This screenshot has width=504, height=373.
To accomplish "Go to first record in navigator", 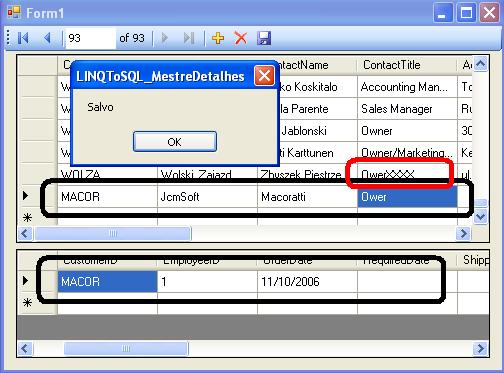I will pos(23,38).
